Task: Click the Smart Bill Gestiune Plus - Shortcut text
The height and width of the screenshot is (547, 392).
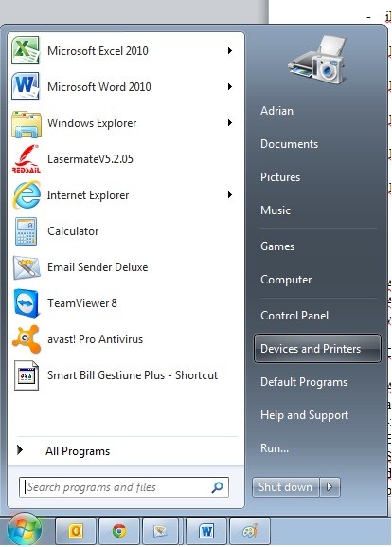Action: point(133,375)
